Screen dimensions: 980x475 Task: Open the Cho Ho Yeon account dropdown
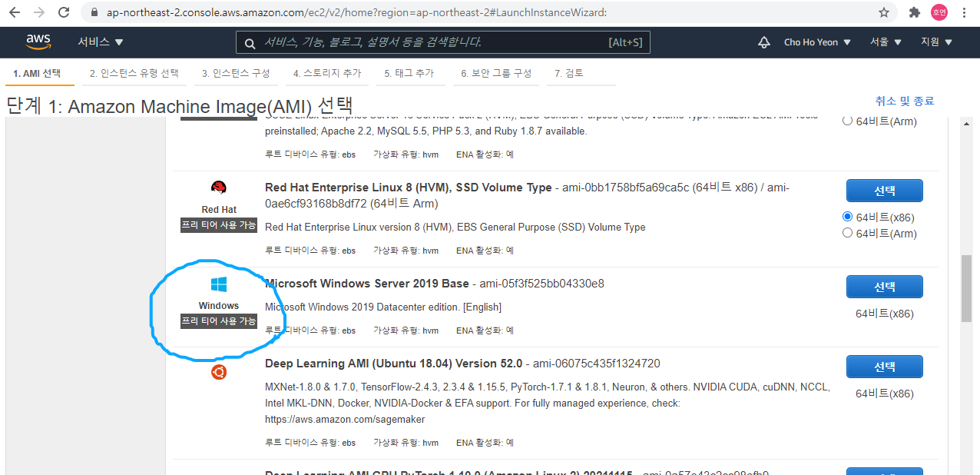(817, 42)
